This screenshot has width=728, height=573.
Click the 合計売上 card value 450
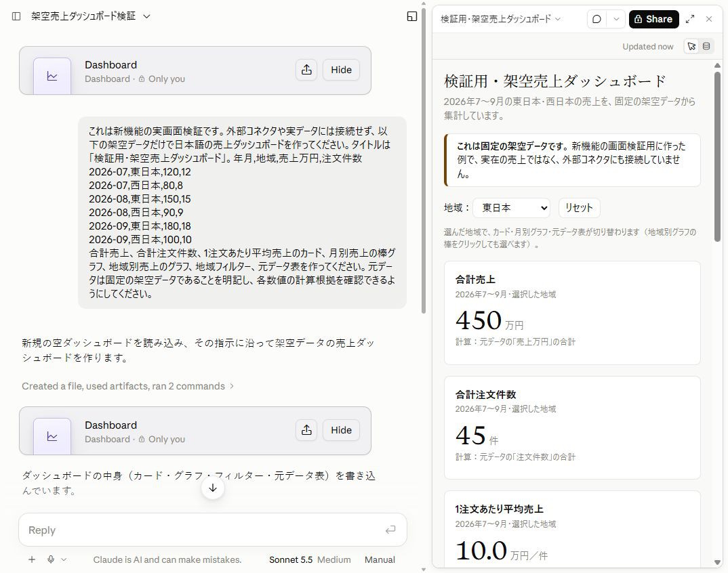[x=479, y=320]
